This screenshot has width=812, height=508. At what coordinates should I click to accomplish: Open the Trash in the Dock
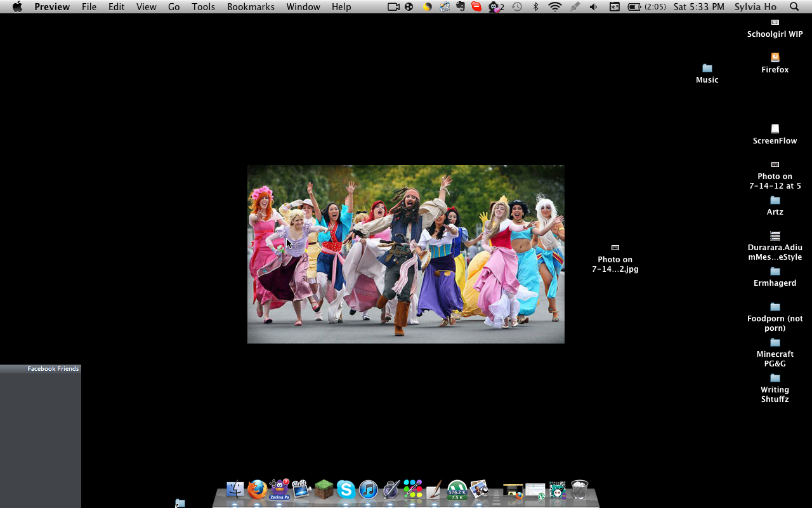tap(579, 489)
